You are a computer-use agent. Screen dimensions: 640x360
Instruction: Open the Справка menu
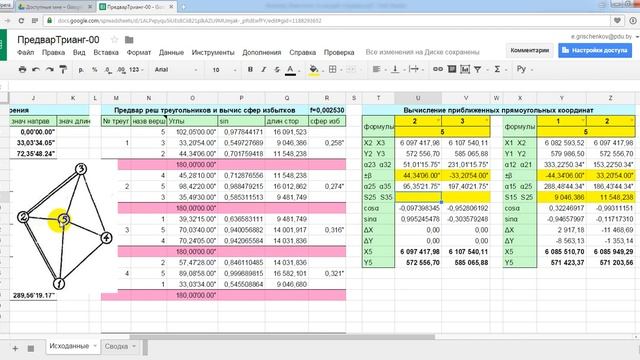tap(302, 52)
